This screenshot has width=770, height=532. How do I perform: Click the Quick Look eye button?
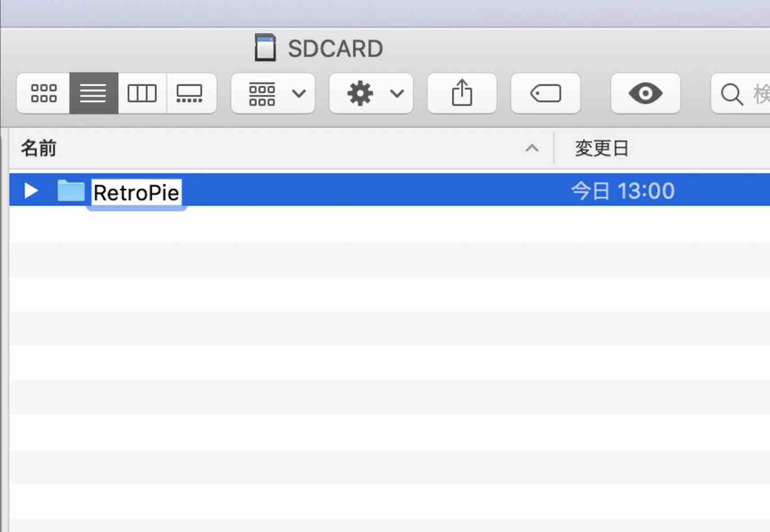(x=645, y=93)
